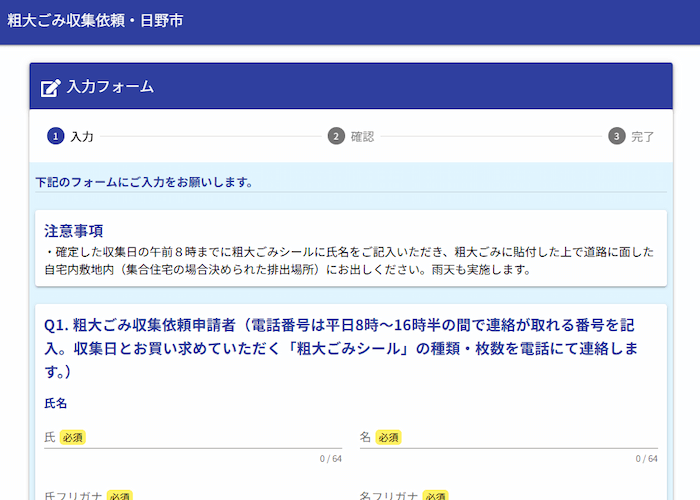Click the 入力 step label

coord(82,137)
